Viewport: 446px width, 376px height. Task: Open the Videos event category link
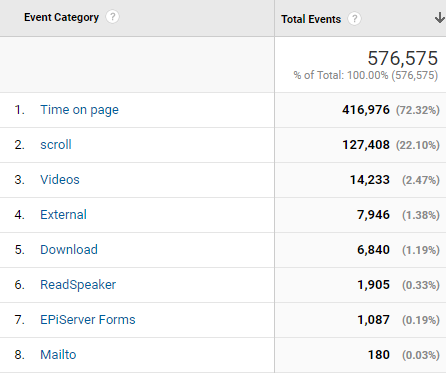coord(60,180)
